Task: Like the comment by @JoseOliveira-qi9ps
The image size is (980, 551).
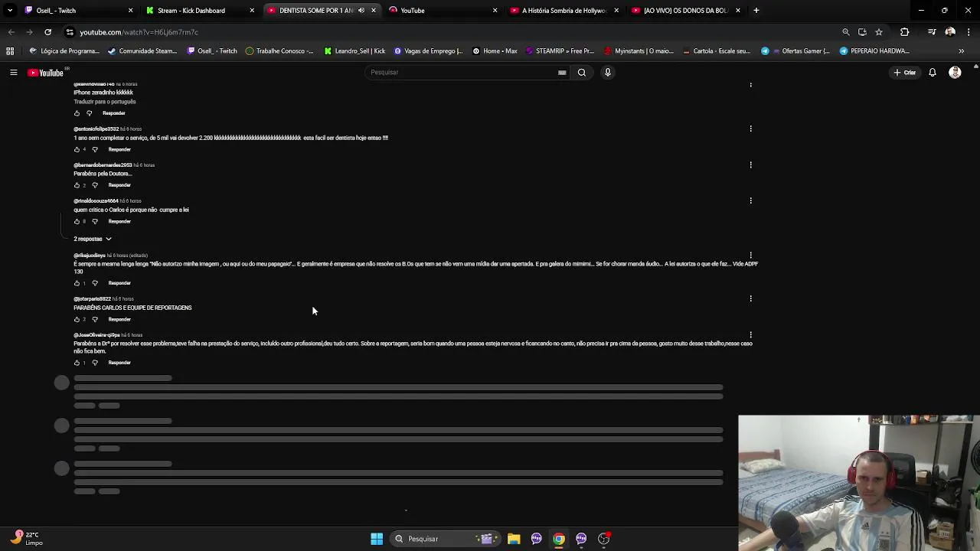Action: click(77, 363)
